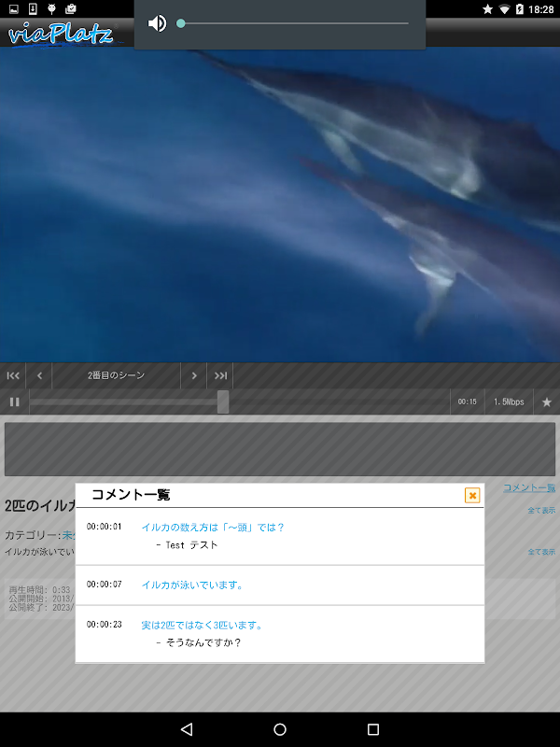Tap the star icon in the status bar
Image resolution: width=560 pixels, height=747 pixels.
pyautogui.click(x=487, y=9)
